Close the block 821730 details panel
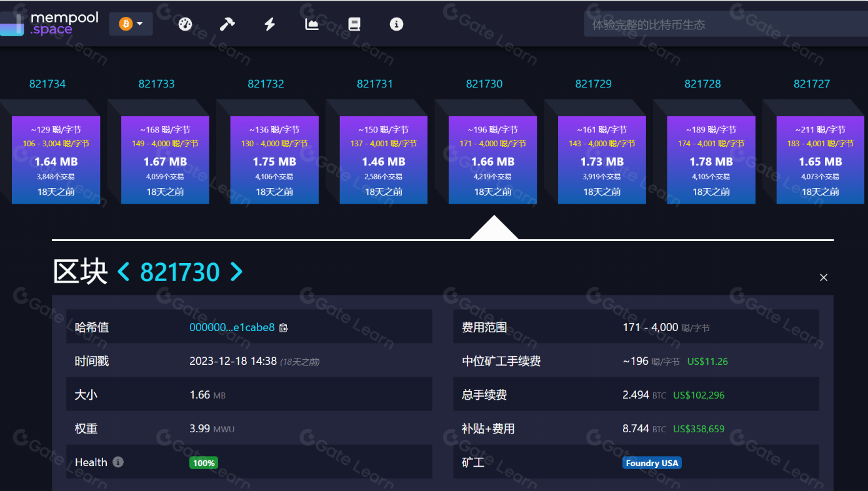The width and height of the screenshot is (868, 491). coord(824,277)
